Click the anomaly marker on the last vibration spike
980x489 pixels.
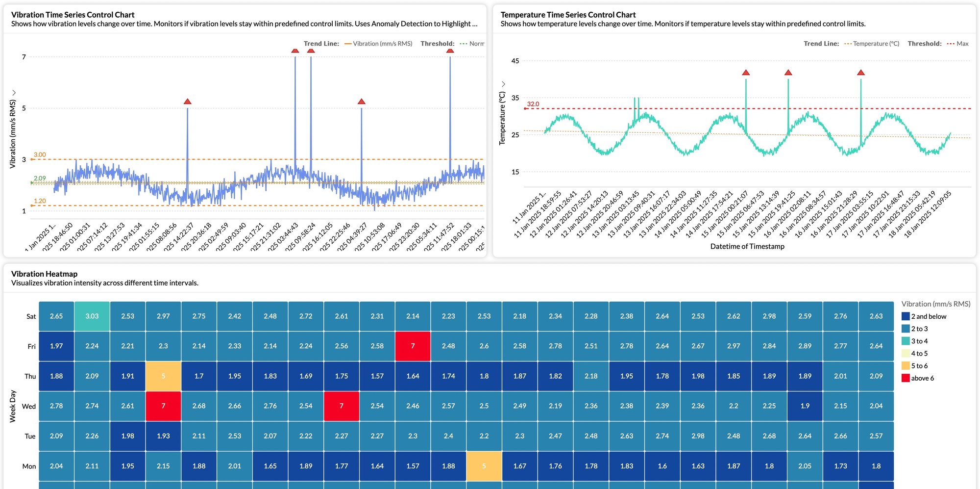pos(450,51)
